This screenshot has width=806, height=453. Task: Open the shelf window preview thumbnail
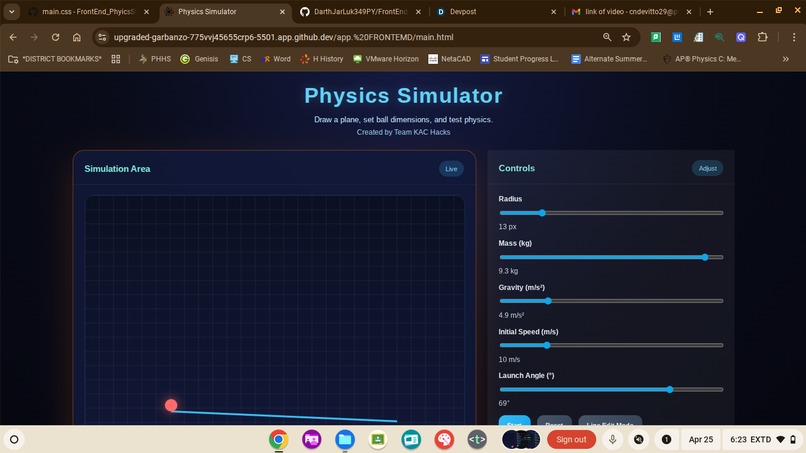521,440
